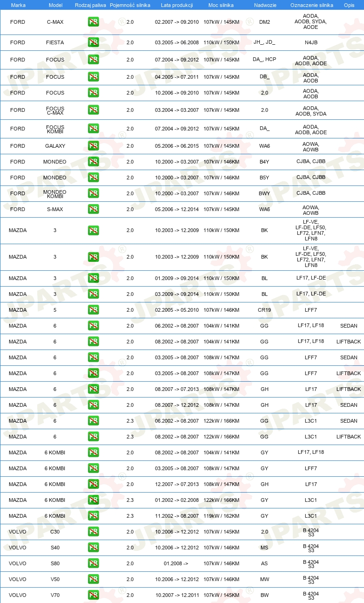Click the fuel icon in Ford Focus C-MAX row
The height and width of the screenshot is (603, 364).
[x=94, y=110]
